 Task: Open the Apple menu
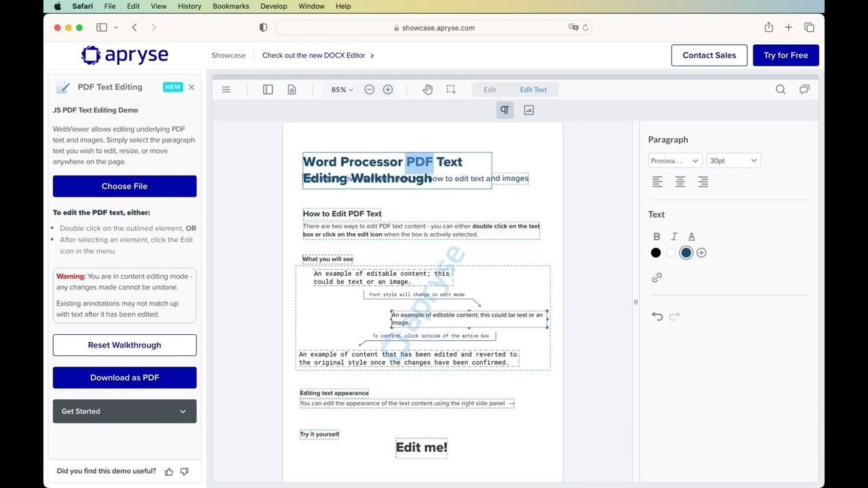pos(58,6)
